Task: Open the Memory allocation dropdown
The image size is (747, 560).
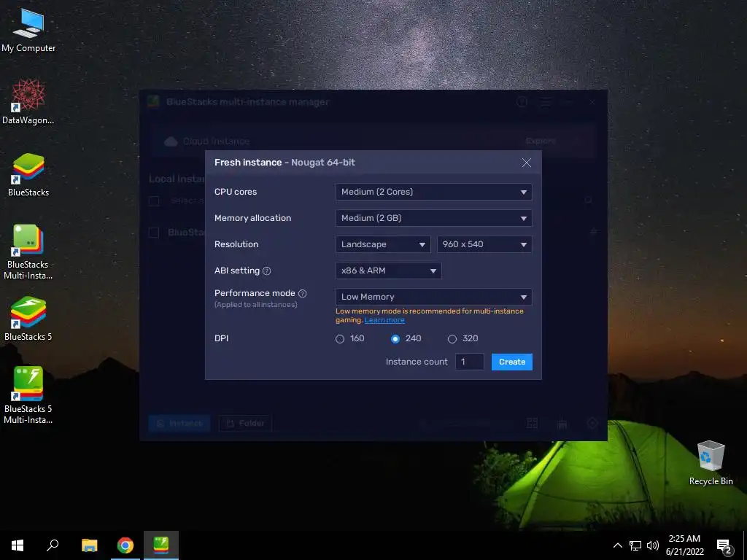Action: click(x=433, y=218)
